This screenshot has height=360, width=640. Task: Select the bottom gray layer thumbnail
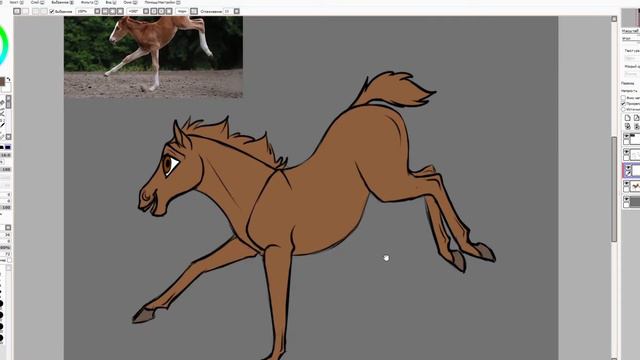point(635,202)
